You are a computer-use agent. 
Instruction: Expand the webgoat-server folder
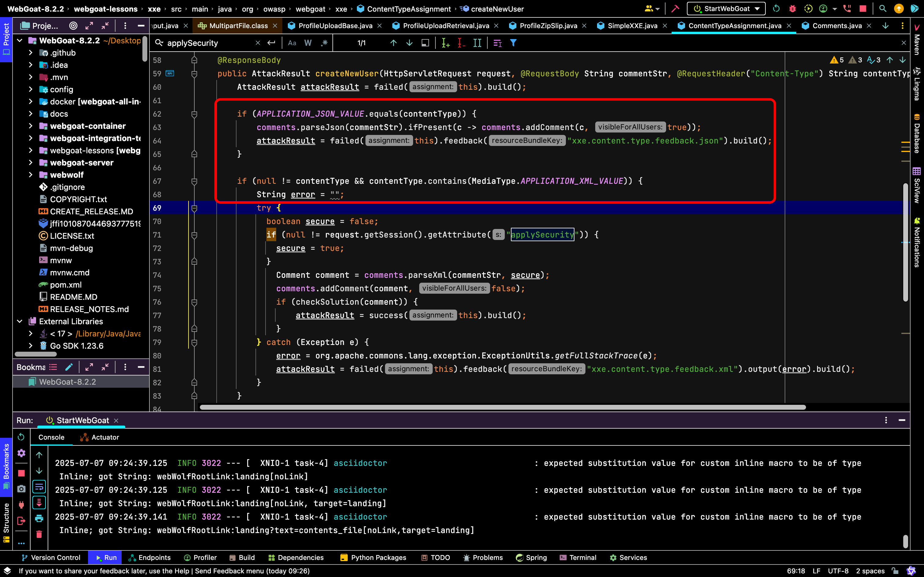pyautogui.click(x=31, y=162)
